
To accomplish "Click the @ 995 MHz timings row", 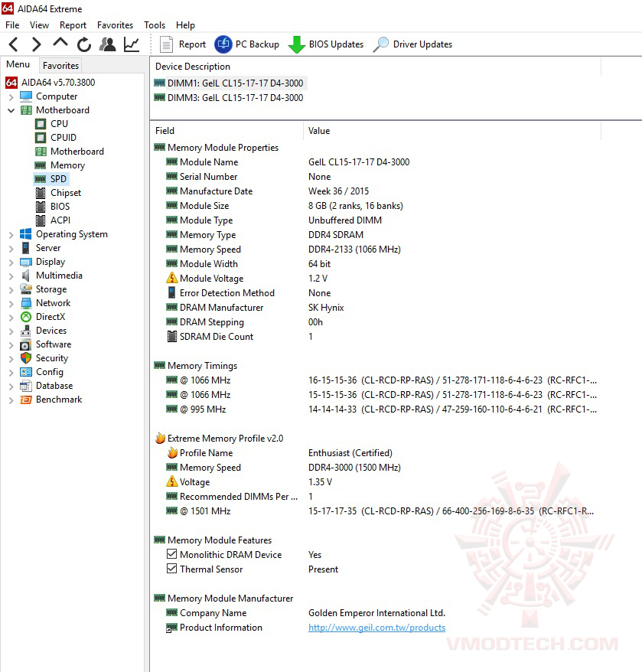I will pos(376,409).
